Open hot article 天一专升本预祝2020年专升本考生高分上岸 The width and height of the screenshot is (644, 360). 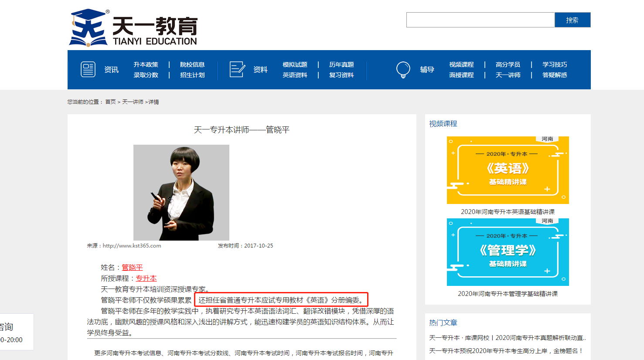pos(506,351)
